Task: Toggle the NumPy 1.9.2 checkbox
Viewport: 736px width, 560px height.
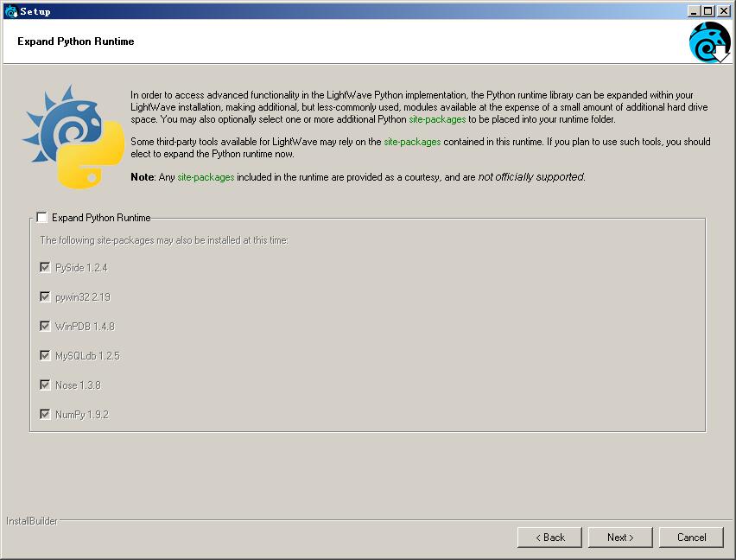Action: 45,414
